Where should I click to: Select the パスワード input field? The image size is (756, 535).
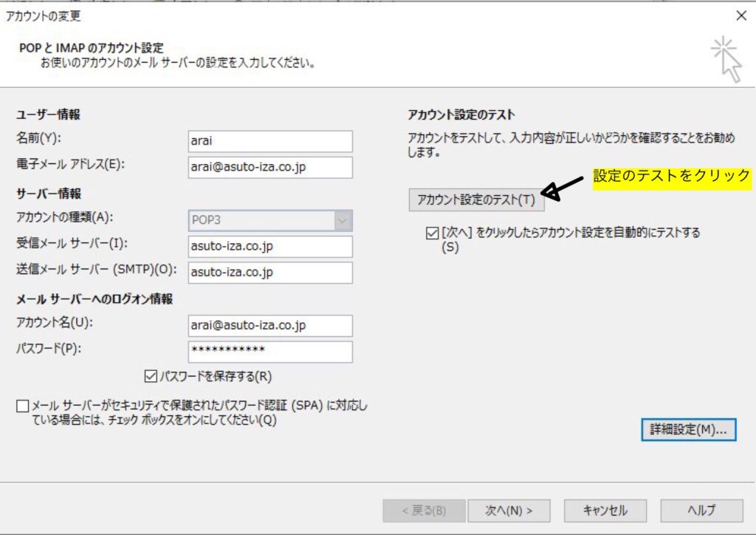[269, 351]
